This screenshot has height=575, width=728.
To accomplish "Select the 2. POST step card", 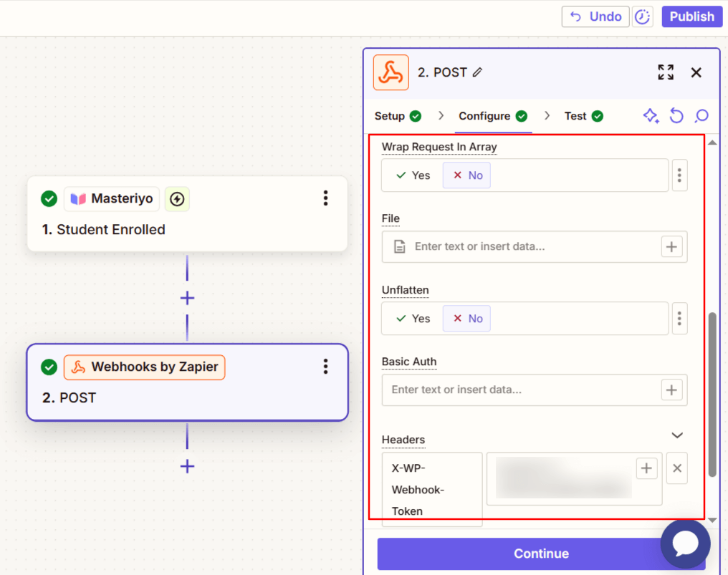I will 187,382.
